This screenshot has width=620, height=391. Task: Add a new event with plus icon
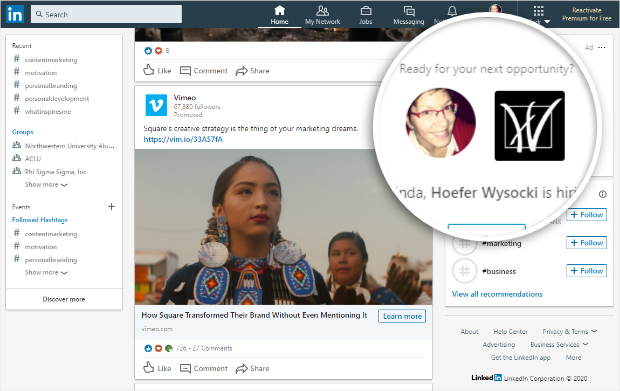[x=112, y=206]
